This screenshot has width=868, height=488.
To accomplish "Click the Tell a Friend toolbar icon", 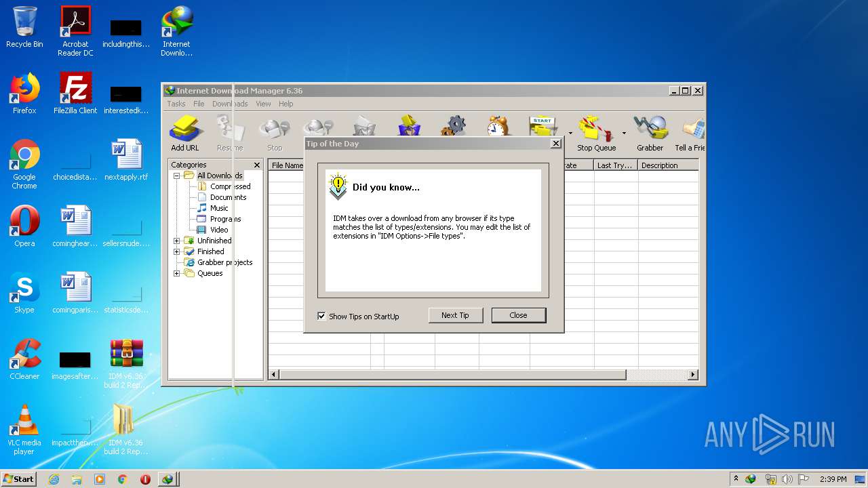I will click(690, 134).
